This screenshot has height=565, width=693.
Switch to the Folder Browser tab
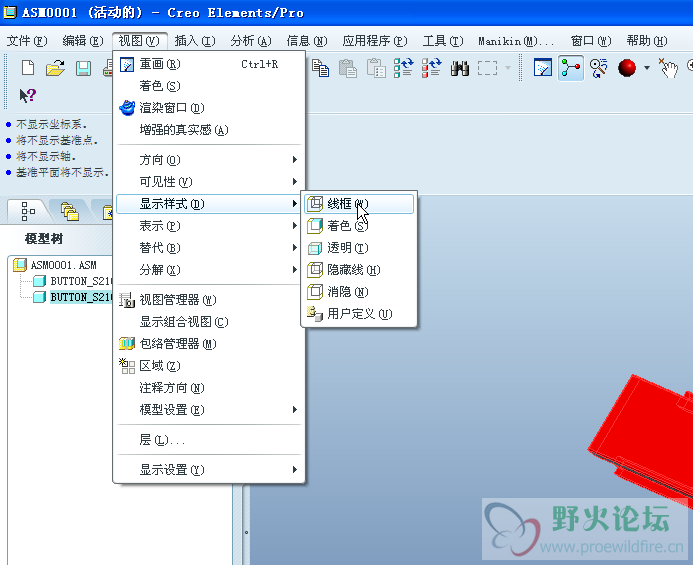point(69,212)
